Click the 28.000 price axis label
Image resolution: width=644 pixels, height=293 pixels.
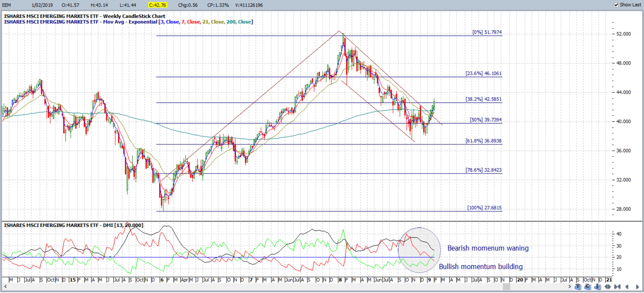(623, 209)
